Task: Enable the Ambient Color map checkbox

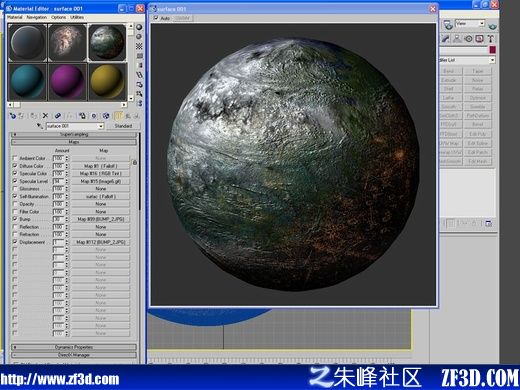Action: coord(15,158)
